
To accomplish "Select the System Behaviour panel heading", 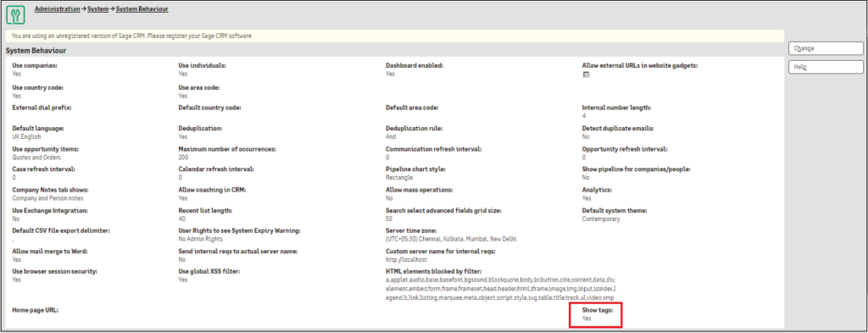I will coord(36,51).
